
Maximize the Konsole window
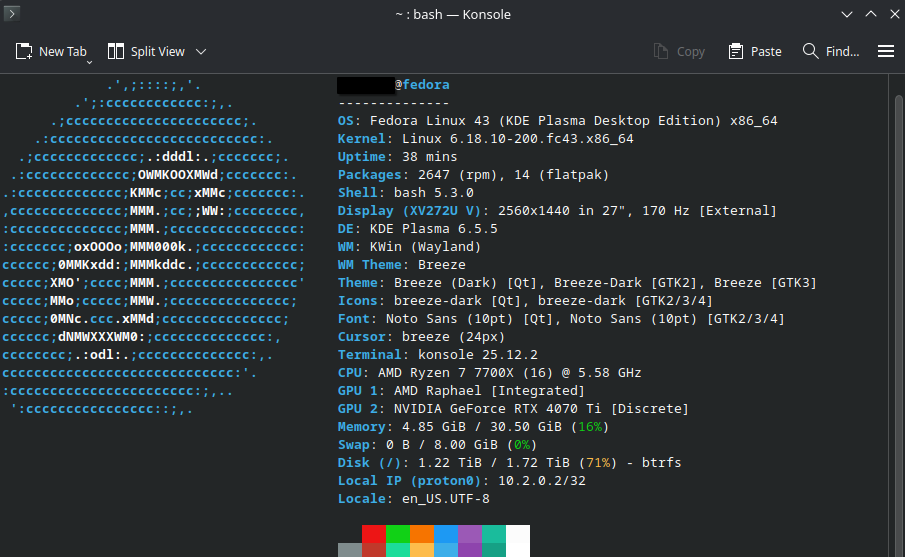point(871,14)
